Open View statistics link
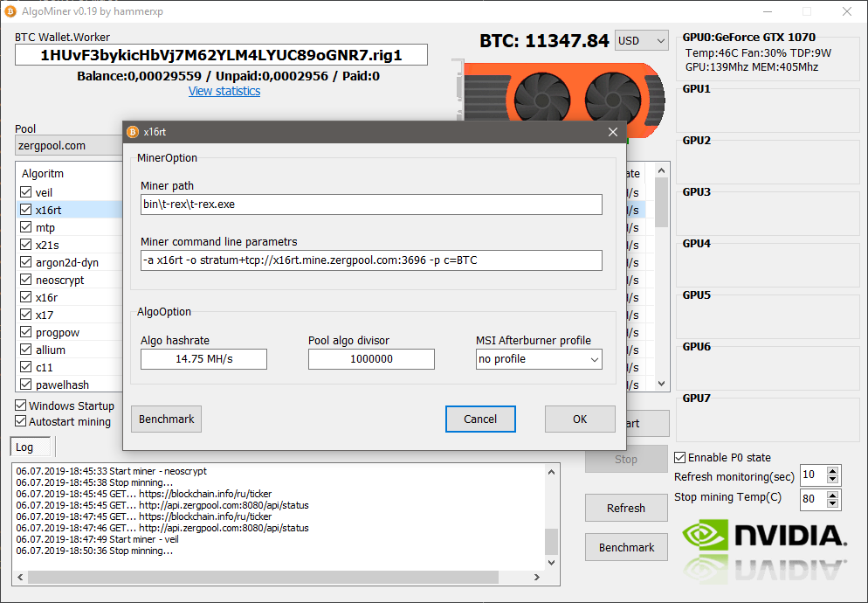The image size is (868, 603). point(224,91)
